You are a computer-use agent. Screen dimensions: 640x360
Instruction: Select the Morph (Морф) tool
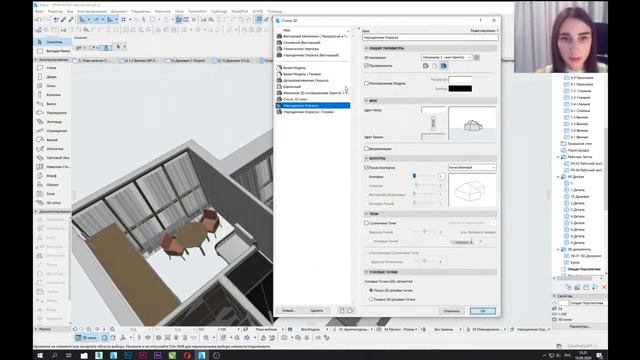click(x=51, y=176)
